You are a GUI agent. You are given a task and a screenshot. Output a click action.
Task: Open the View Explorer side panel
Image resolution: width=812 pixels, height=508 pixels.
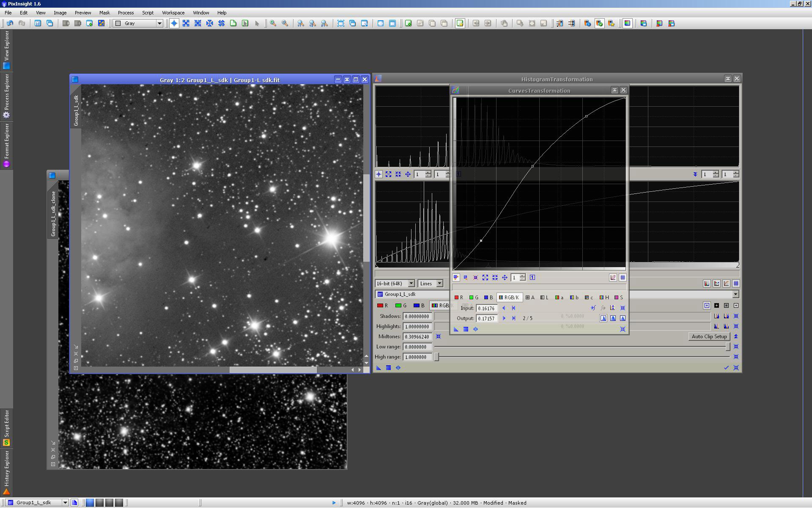[x=6, y=50]
